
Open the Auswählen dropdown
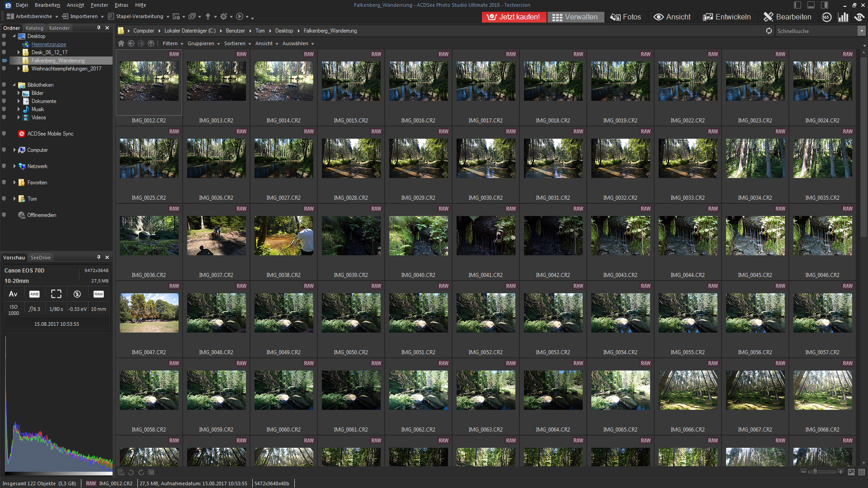click(x=298, y=43)
